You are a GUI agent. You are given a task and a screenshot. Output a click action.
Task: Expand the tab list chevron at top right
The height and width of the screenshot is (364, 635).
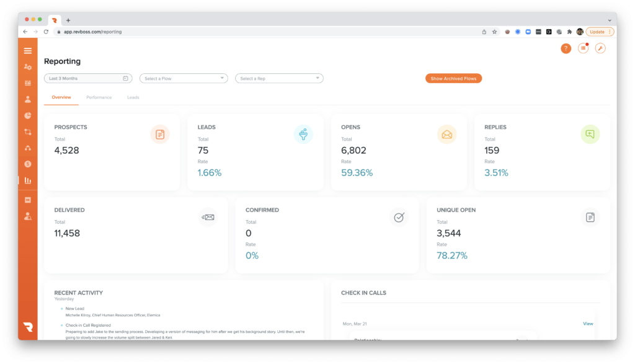coord(610,20)
